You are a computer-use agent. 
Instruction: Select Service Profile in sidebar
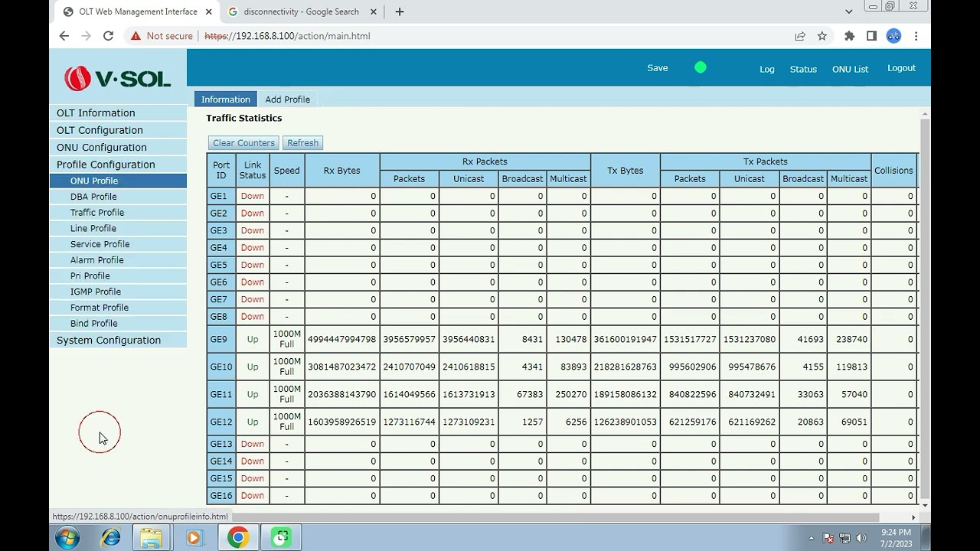pyautogui.click(x=119, y=244)
